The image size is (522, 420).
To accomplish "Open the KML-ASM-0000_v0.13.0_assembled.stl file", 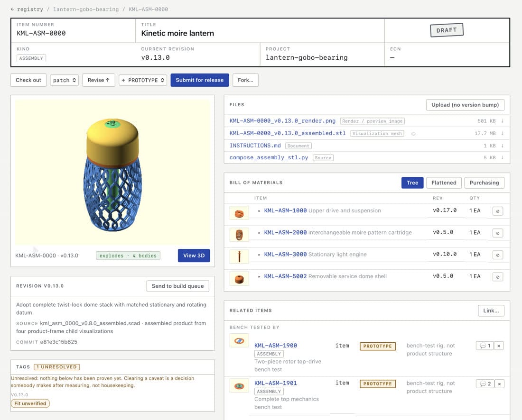I will click(287, 133).
